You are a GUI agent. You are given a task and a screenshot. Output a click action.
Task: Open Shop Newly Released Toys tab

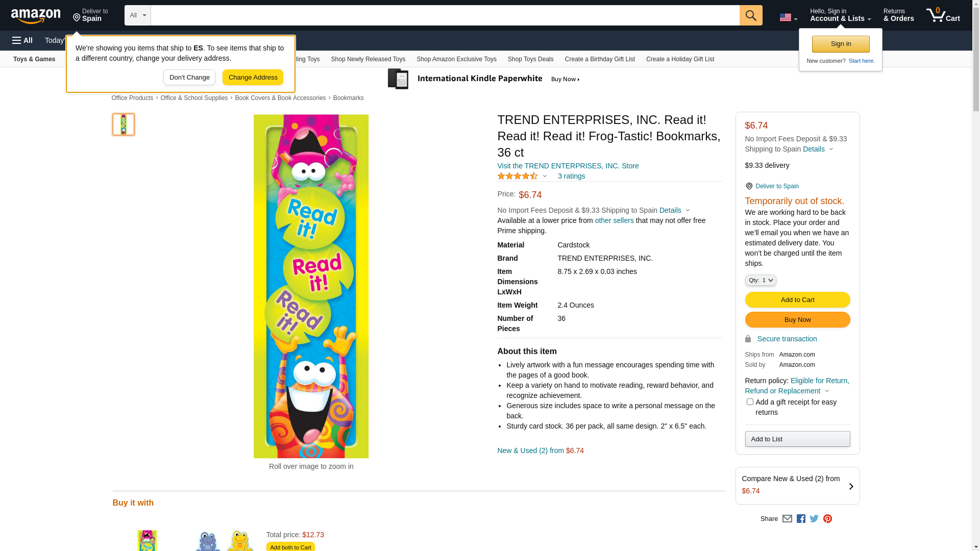click(x=368, y=59)
